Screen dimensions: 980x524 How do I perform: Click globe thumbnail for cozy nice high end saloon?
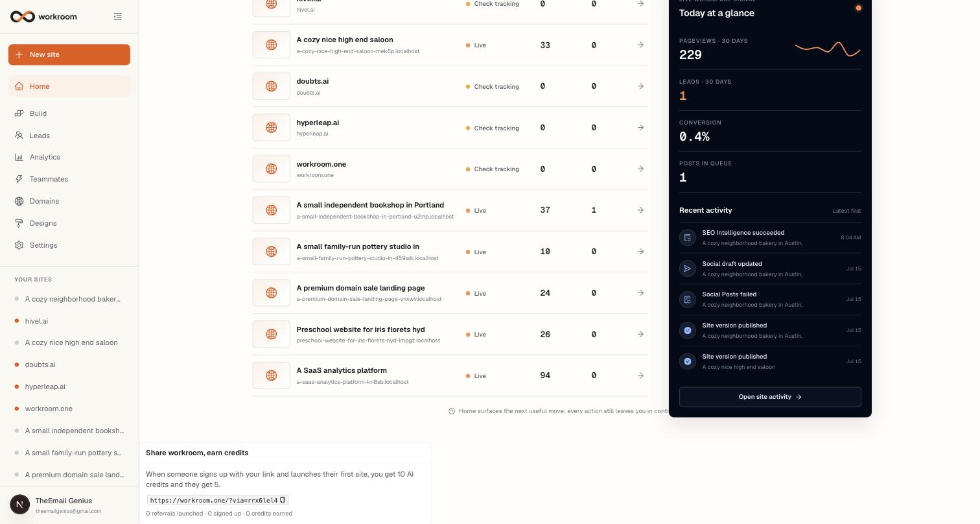pyautogui.click(x=271, y=45)
